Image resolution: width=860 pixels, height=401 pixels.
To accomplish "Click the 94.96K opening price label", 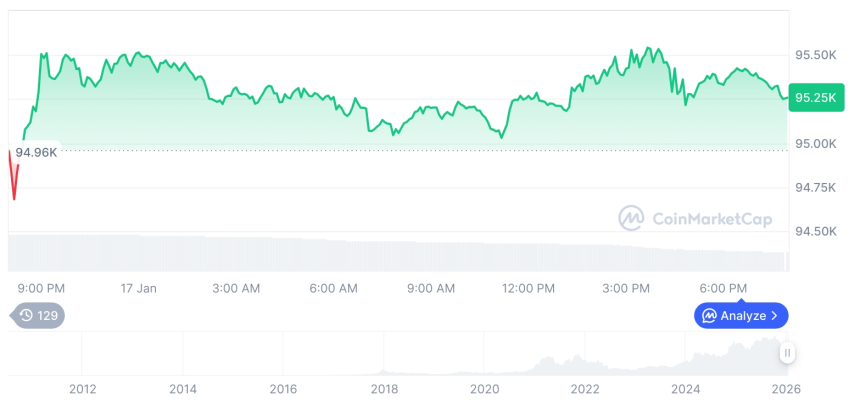I will click(36, 152).
